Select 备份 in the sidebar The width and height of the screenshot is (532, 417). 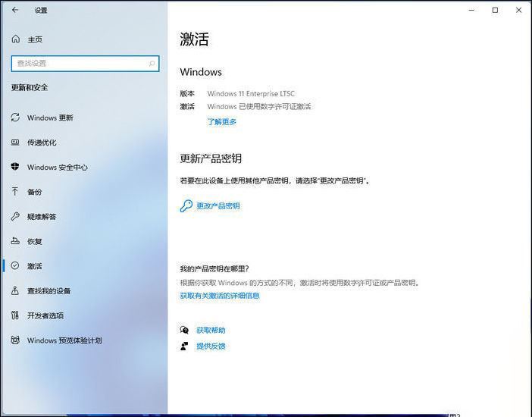click(x=35, y=192)
